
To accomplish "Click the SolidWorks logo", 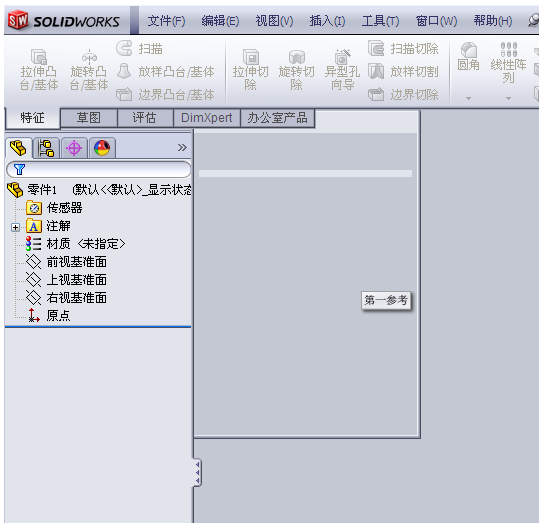I will tap(64, 21).
